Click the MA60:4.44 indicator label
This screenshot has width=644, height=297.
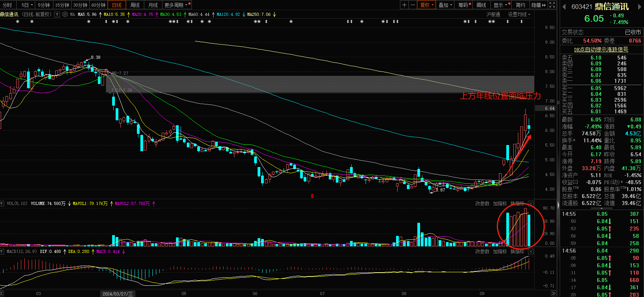pyautogui.click(x=199, y=14)
